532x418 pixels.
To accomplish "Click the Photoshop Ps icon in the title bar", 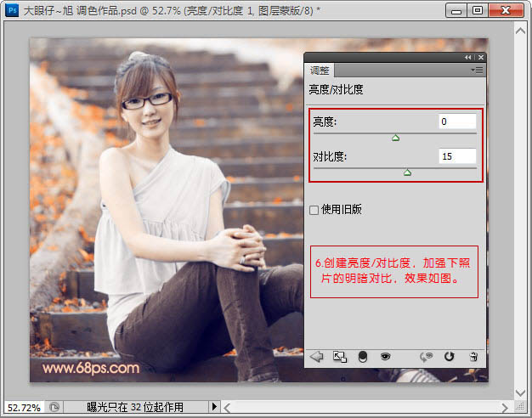I will pyautogui.click(x=13, y=10).
